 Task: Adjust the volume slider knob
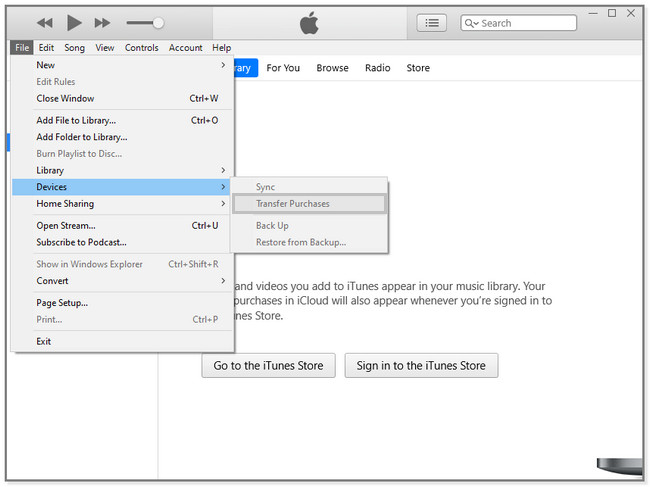[x=158, y=23]
